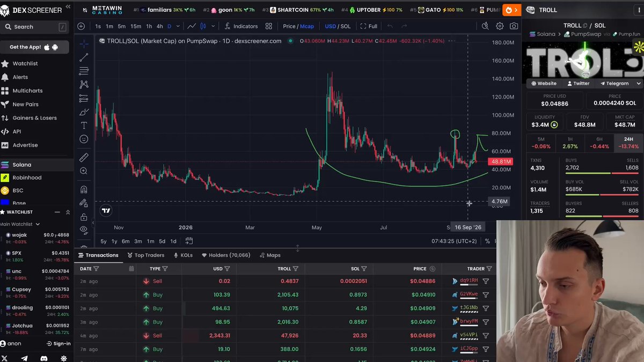Collapse the left sidebar
The height and width of the screenshot is (362, 644).
tap(68, 8)
